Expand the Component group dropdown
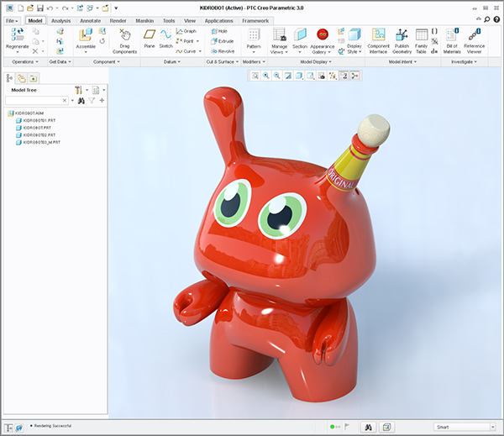The image size is (504, 436). pyautogui.click(x=107, y=61)
